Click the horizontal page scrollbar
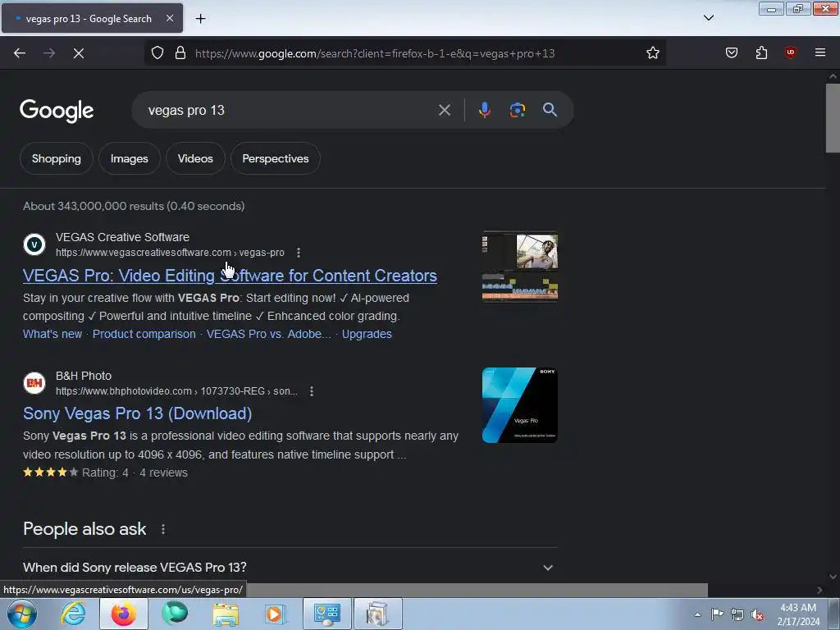 (477, 590)
